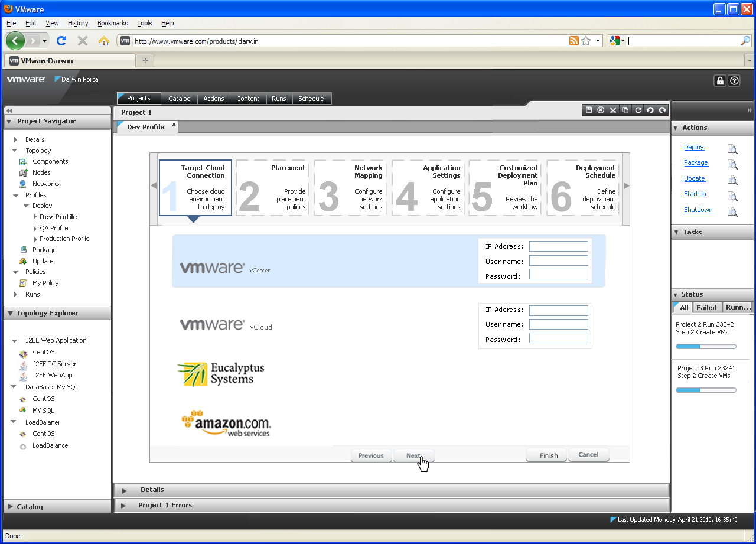
Task: Switch to the Catalog tab
Action: pos(179,99)
